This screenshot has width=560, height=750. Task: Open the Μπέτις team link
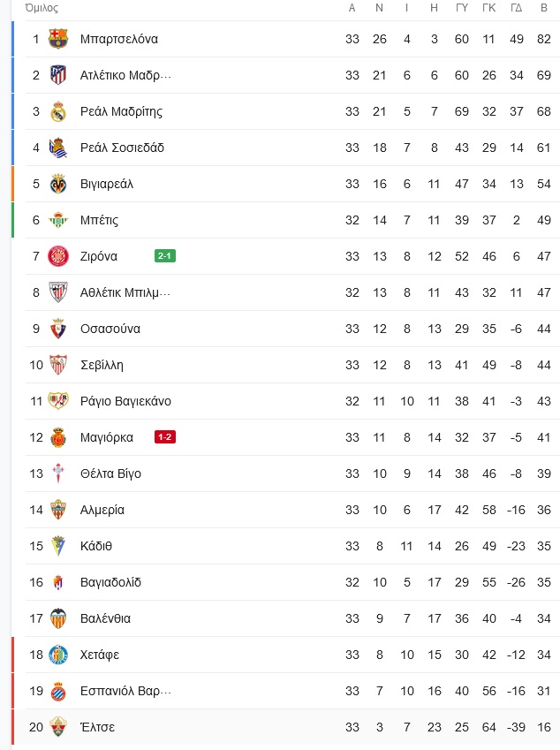click(99, 220)
